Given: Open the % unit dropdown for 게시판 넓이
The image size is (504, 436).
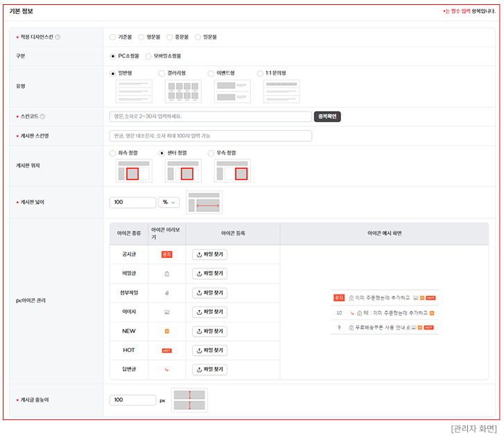Looking at the screenshot, I should (x=168, y=202).
